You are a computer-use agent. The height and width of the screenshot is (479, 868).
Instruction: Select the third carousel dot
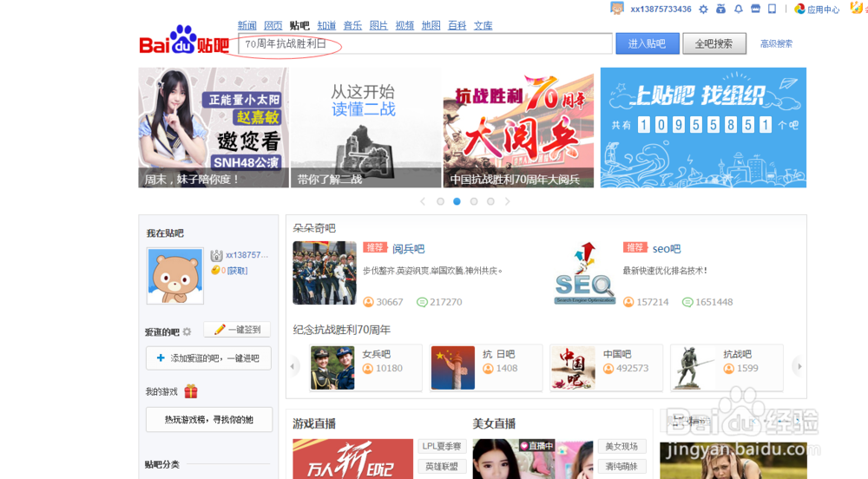click(x=474, y=202)
